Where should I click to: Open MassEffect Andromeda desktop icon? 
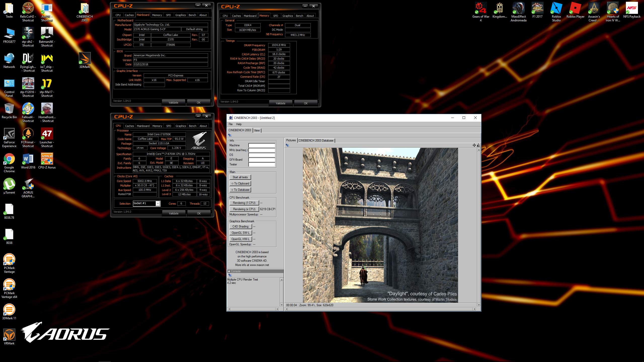point(518,12)
